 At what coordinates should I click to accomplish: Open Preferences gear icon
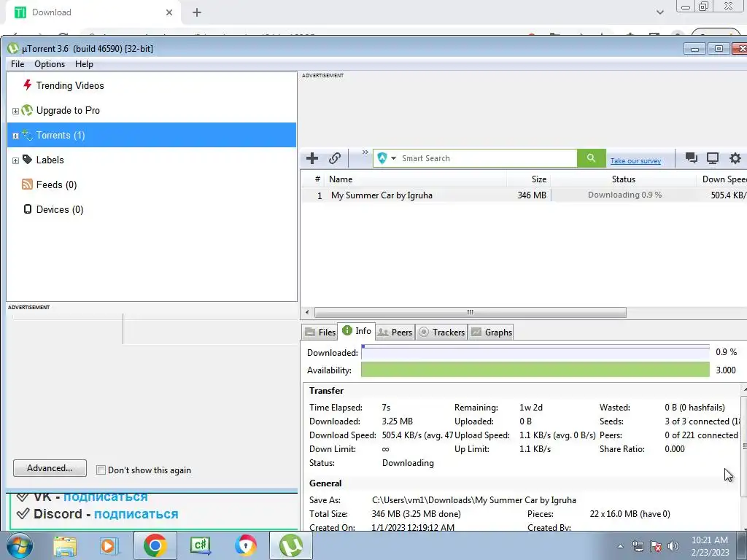(x=735, y=158)
